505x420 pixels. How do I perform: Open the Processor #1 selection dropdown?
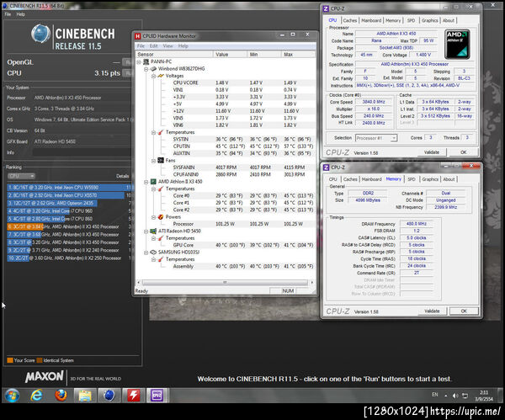click(x=376, y=138)
